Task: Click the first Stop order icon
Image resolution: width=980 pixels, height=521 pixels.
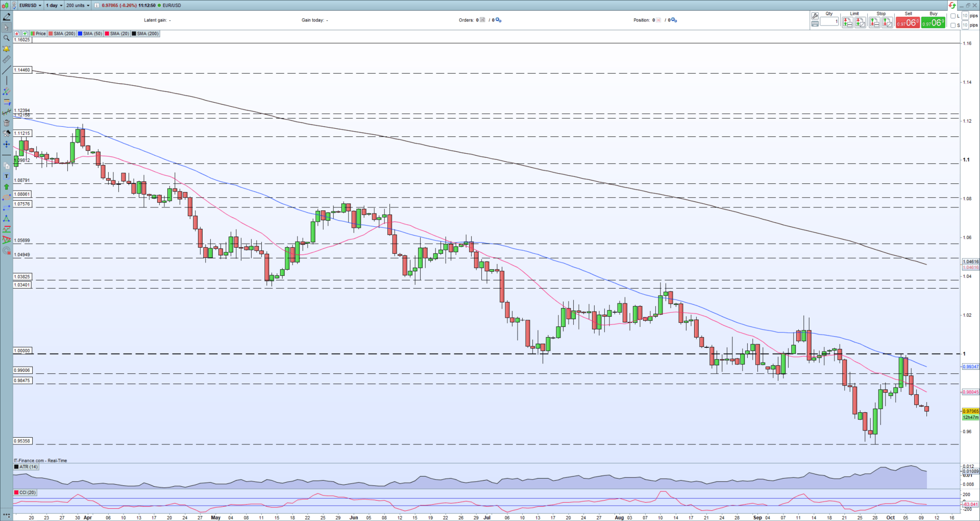Action: pyautogui.click(x=874, y=22)
